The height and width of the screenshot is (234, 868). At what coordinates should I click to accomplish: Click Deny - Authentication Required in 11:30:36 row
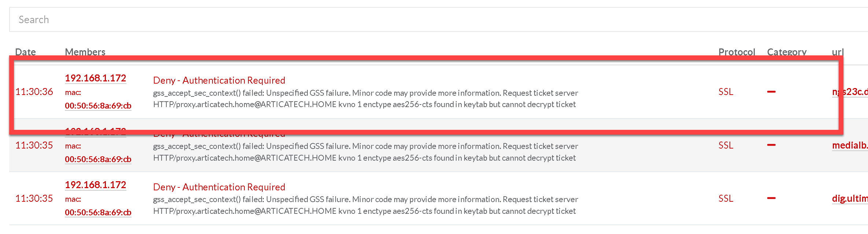point(219,80)
